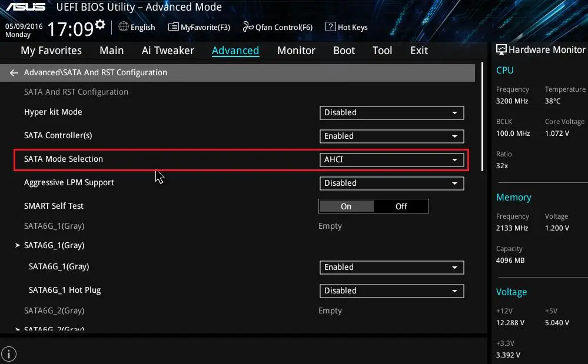
Task: Open the Ai Tweaker tab
Action: point(168,51)
